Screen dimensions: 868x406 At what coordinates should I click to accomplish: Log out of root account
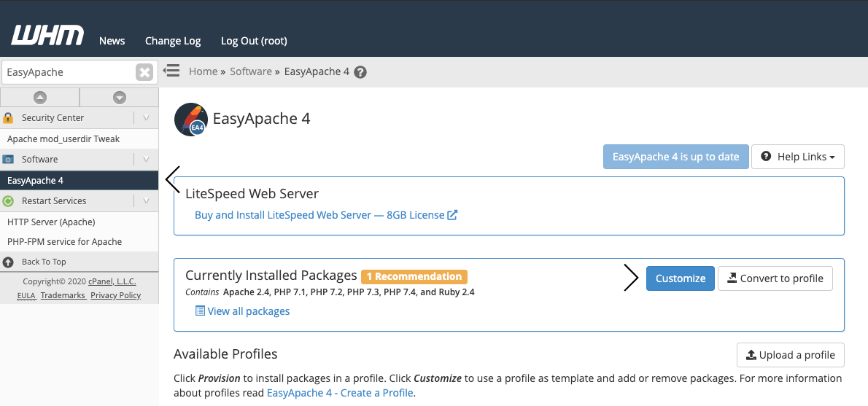point(254,41)
